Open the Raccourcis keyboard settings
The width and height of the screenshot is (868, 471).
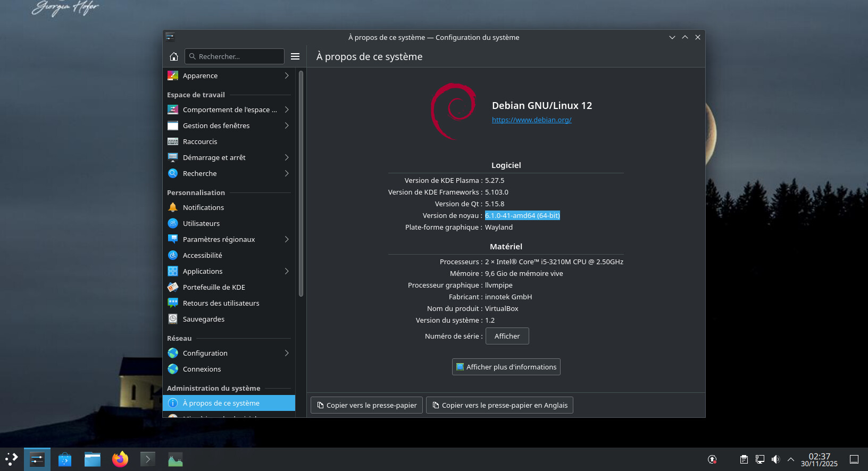pos(200,141)
